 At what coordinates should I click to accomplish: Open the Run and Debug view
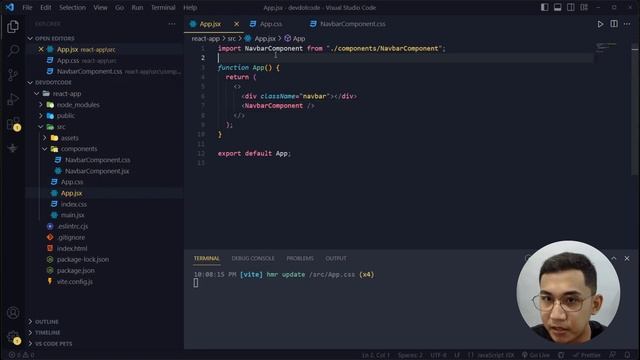13,99
